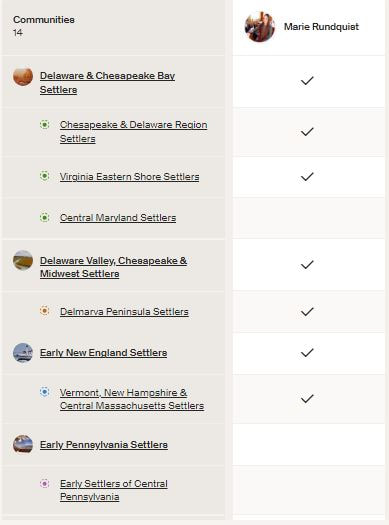Click the green dot beside Chesapeake & Delaware Region

click(45, 125)
